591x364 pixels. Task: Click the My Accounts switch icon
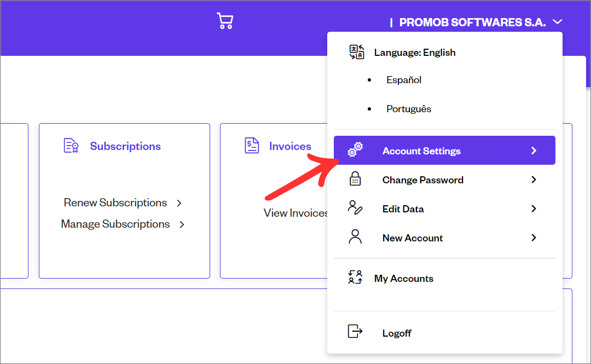point(355,278)
